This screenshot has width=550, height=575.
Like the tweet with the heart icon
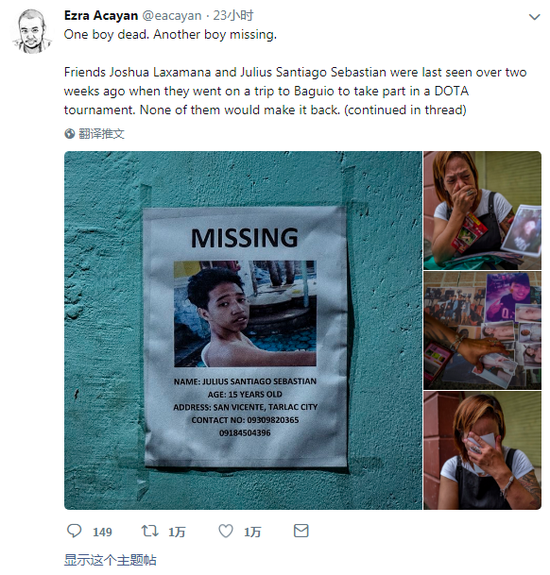click(226, 531)
